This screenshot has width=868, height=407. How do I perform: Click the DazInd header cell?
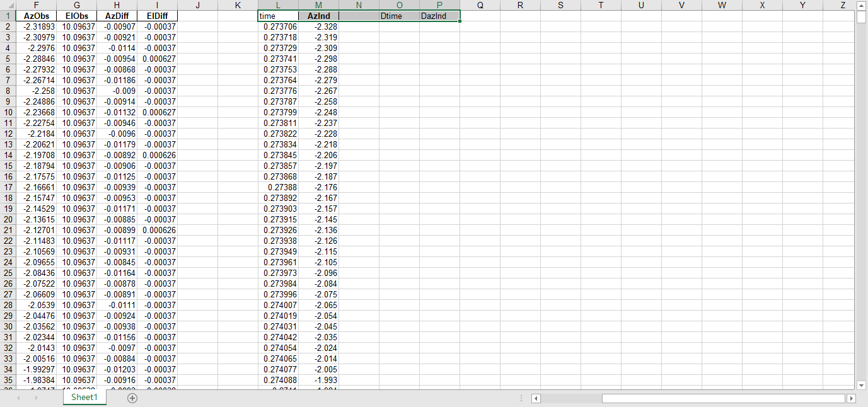[439, 16]
